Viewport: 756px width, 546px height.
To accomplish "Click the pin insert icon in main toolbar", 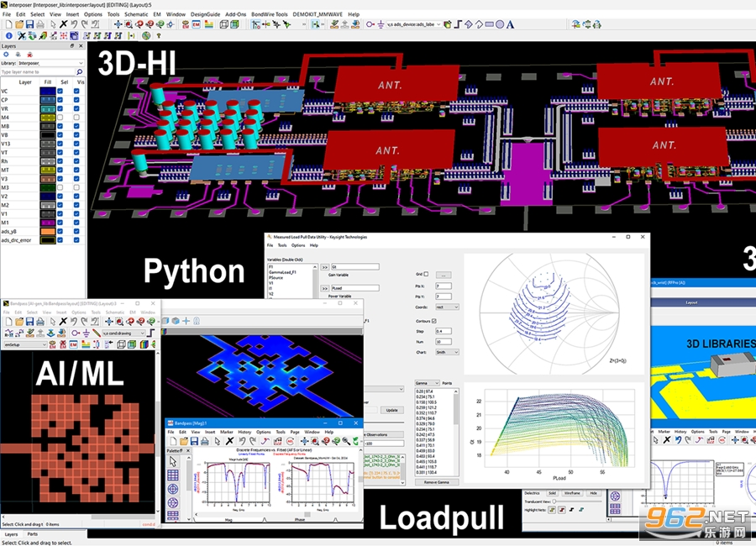I will [370, 24].
